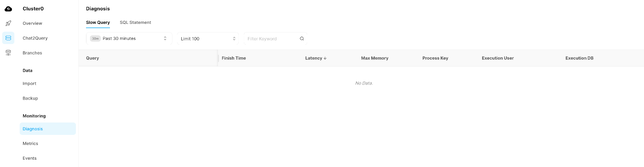
Task: Select the Slow Query tab
Action: [98, 22]
